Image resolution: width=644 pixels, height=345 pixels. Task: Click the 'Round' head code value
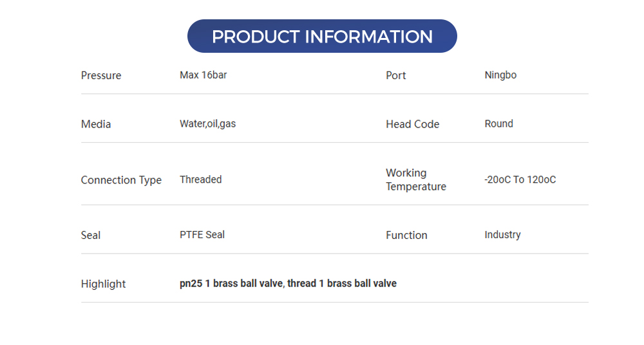point(498,124)
